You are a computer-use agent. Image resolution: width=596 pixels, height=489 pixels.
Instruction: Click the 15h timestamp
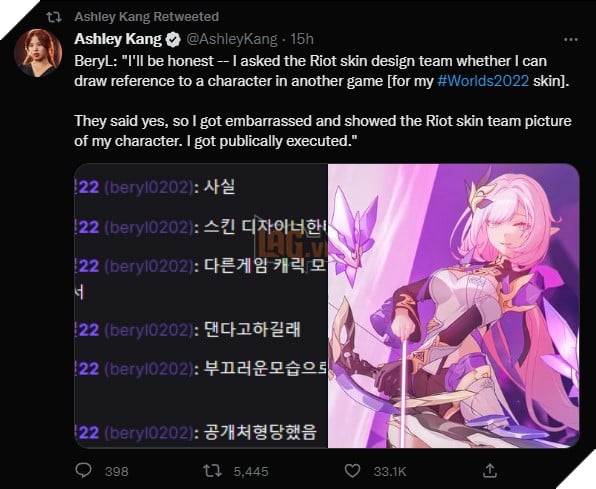(x=302, y=39)
